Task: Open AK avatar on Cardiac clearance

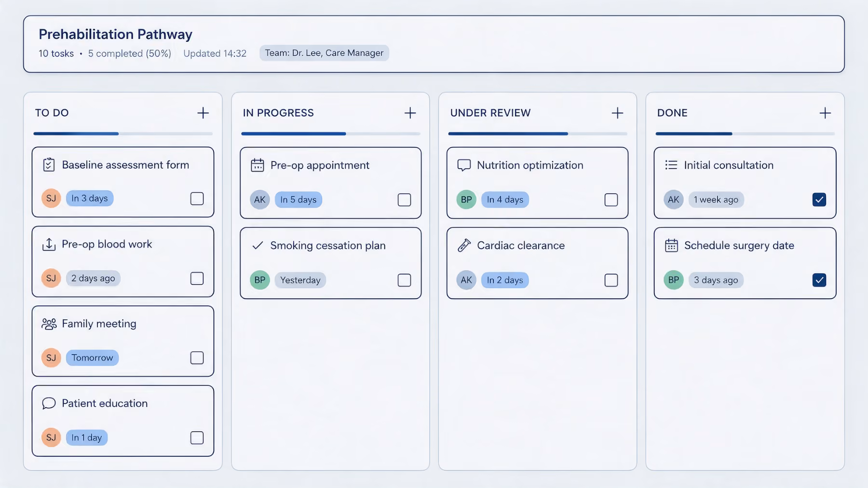Action: [466, 280]
